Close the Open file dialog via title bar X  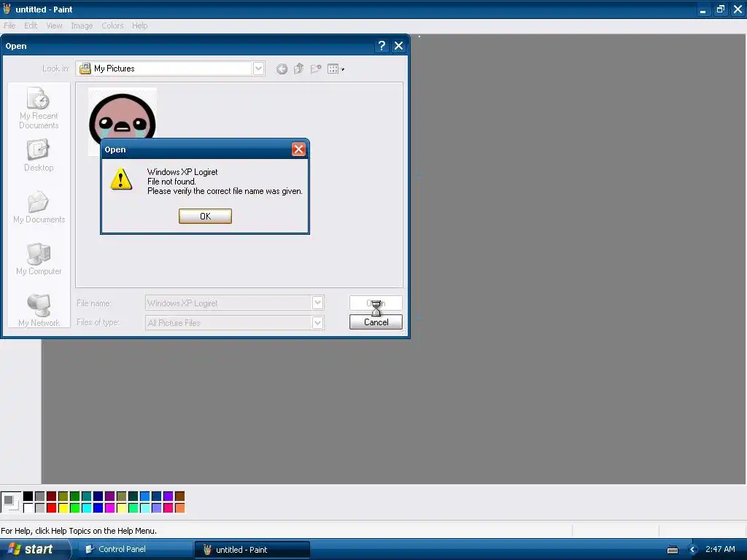coord(399,46)
